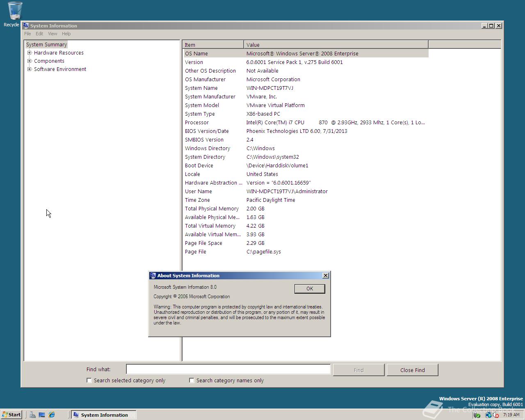The width and height of the screenshot is (525, 420).
Task: Open the network status tray icon
Action: [x=488, y=415]
